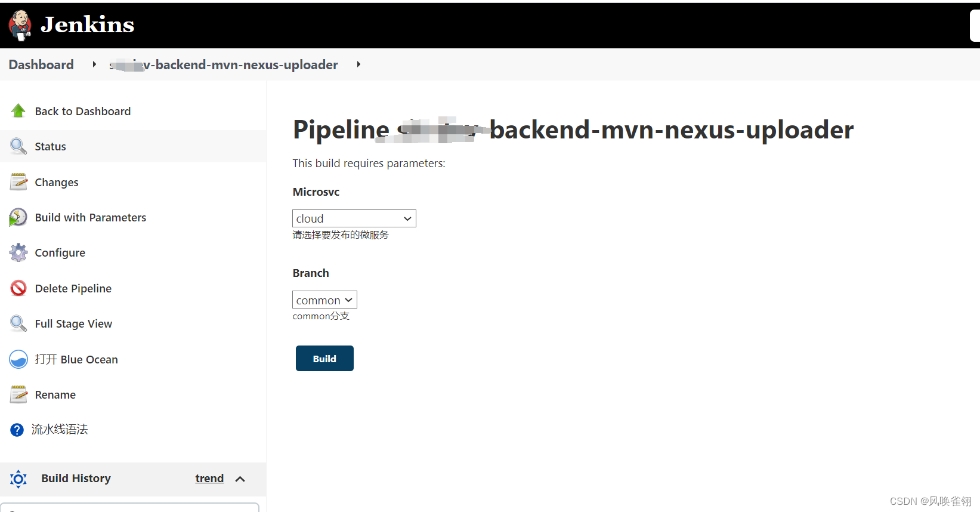Select the Delete Pipeline icon
The height and width of the screenshot is (512, 980).
coord(18,288)
